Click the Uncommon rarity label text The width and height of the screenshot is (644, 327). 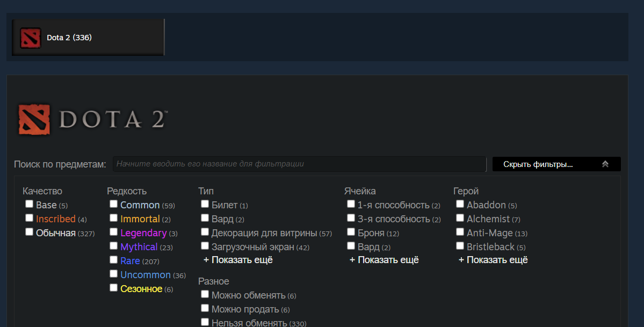pos(146,275)
